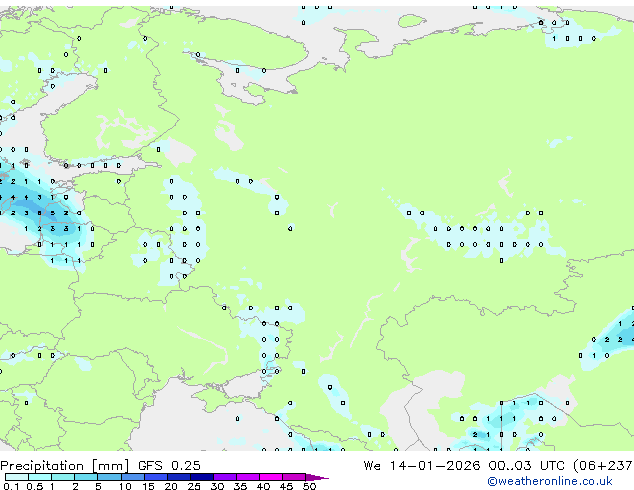634x490 pixels.
Task: Click the '10' legend scale label
Action: 125,486
